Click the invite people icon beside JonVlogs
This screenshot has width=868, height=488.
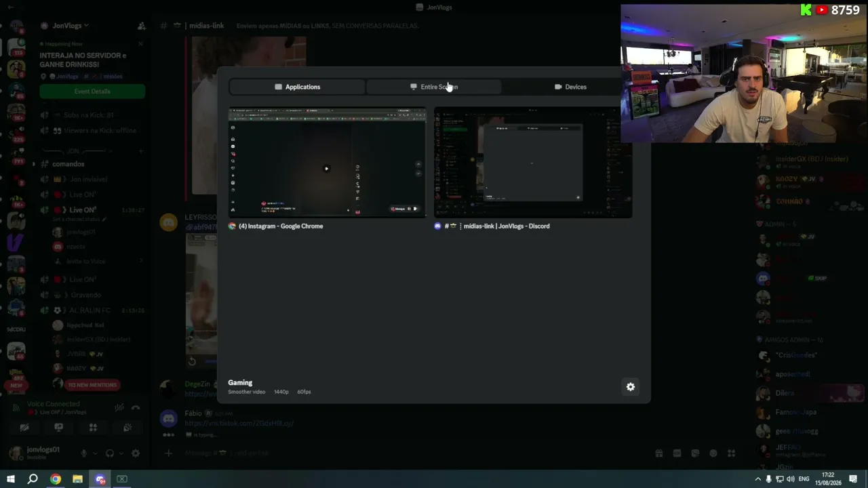tap(141, 26)
